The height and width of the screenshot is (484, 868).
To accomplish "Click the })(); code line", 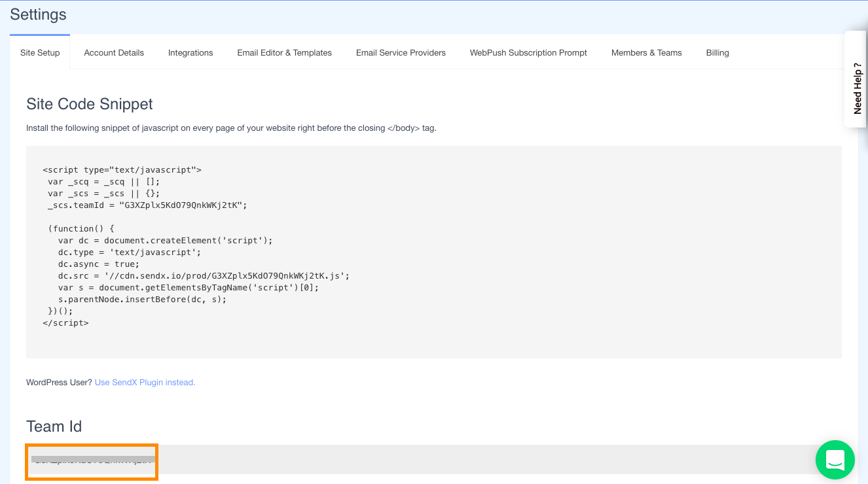I will tap(60, 311).
